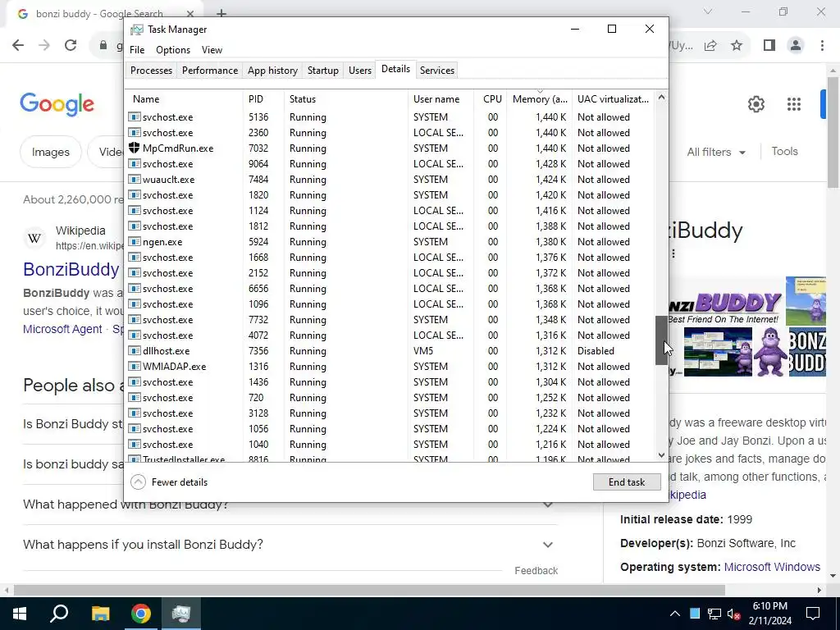Viewport: 840px width, 630px height.
Task: Reload the page in Chrome
Action: [71, 45]
